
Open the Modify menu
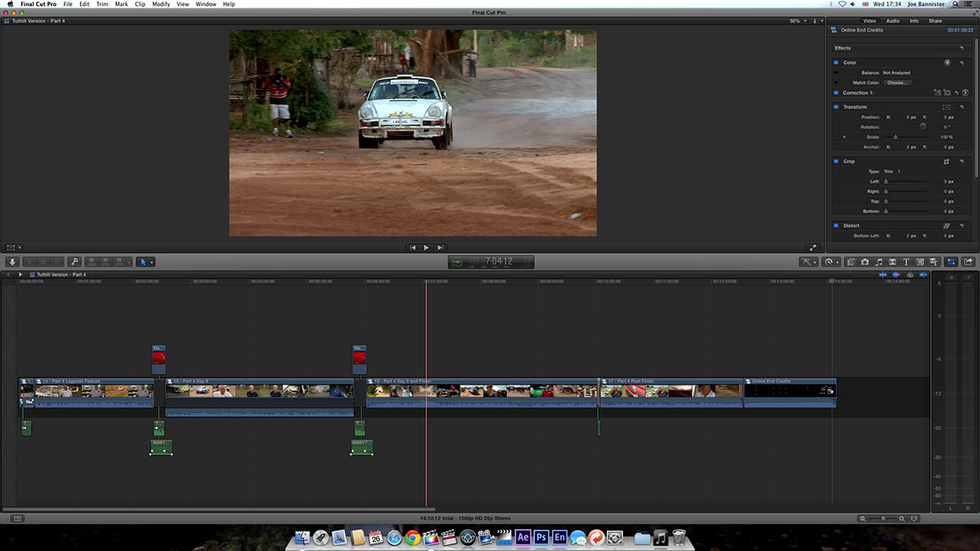click(161, 4)
